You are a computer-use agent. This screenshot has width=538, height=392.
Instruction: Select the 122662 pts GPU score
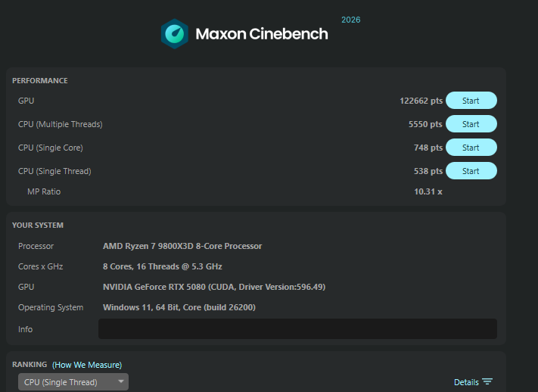(x=421, y=101)
